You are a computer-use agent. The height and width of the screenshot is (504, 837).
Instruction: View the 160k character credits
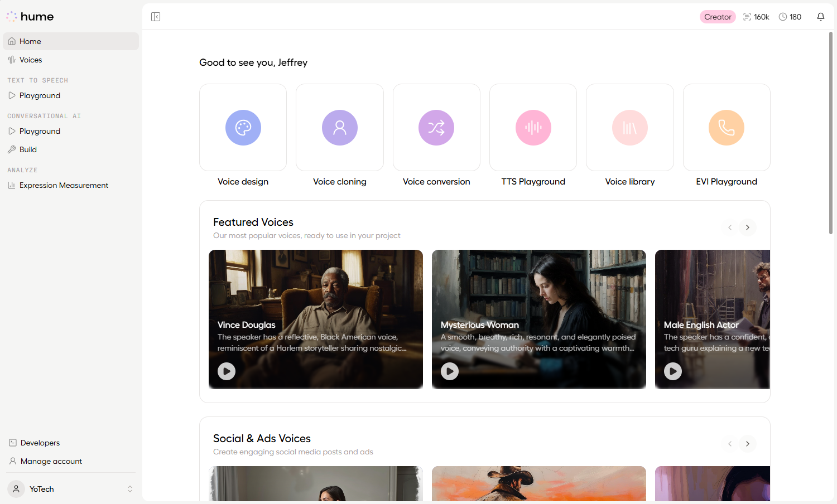[756, 17]
